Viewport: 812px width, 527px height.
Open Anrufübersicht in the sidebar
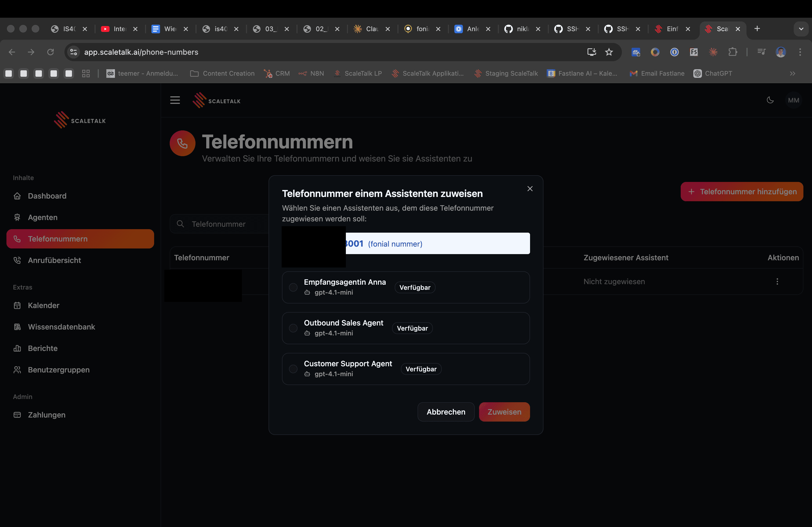tap(80, 261)
